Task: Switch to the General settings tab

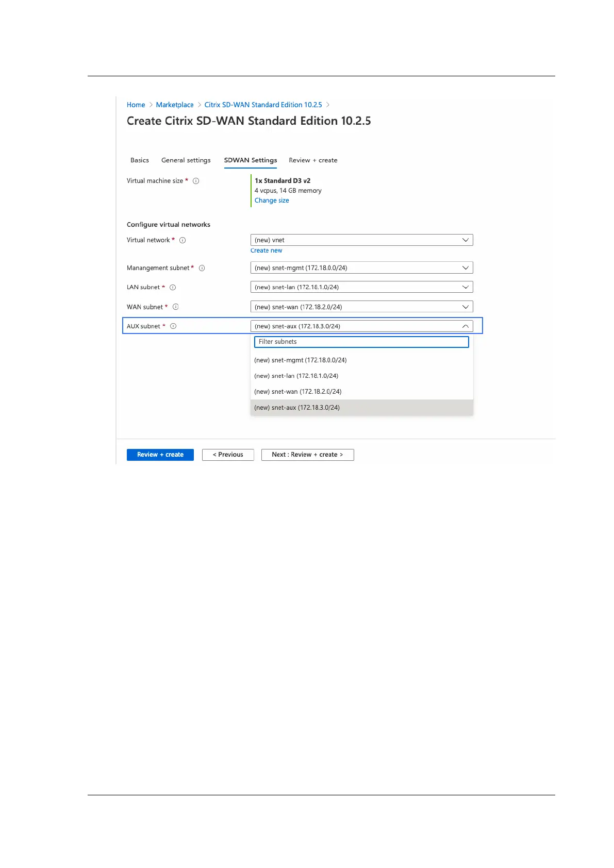Action: pos(186,160)
